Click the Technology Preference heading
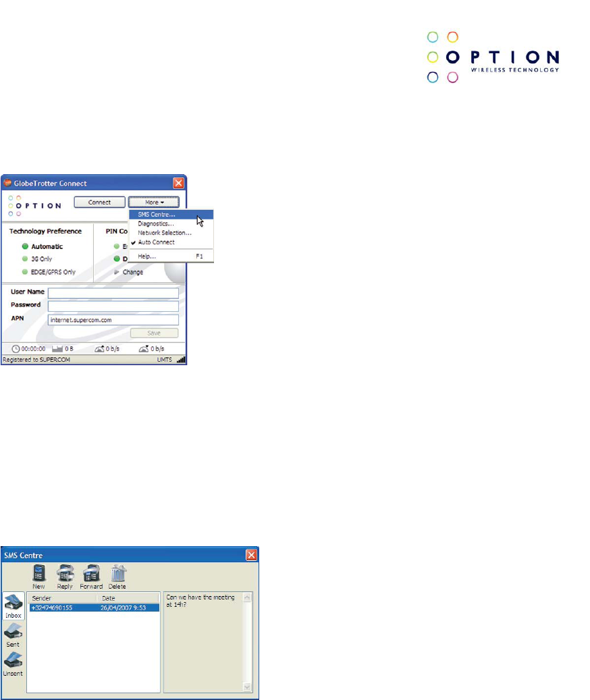The image size is (590, 700). coord(45,232)
